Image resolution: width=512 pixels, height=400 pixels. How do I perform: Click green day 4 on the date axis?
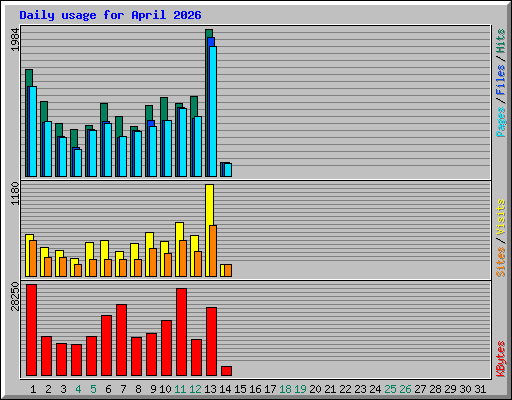click(78, 389)
